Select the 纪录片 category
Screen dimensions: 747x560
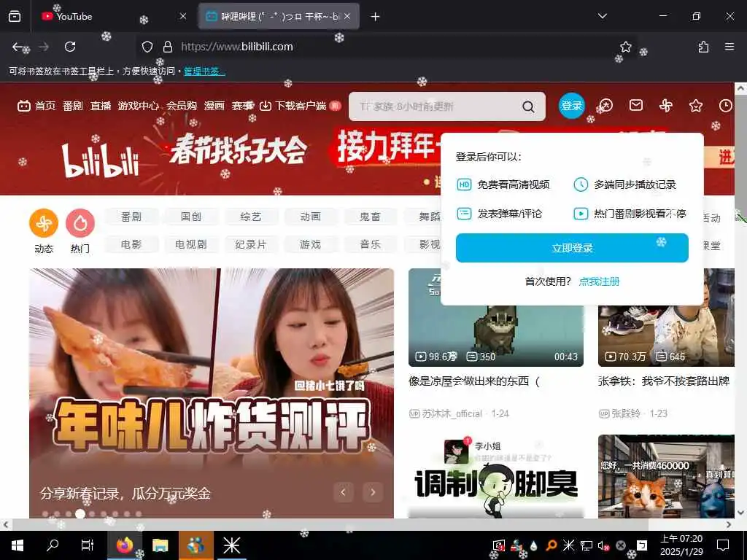pyautogui.click(x=251, y=244)
